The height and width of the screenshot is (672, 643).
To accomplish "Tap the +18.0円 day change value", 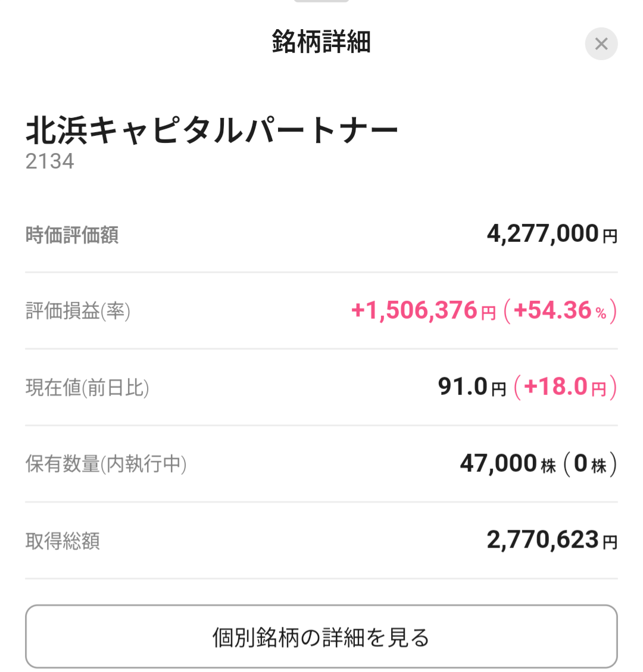I will (x=566, y=387).
